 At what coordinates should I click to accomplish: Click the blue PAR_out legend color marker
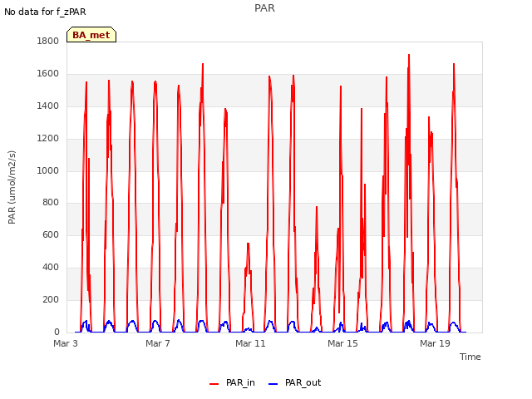[x=273, y=384]
